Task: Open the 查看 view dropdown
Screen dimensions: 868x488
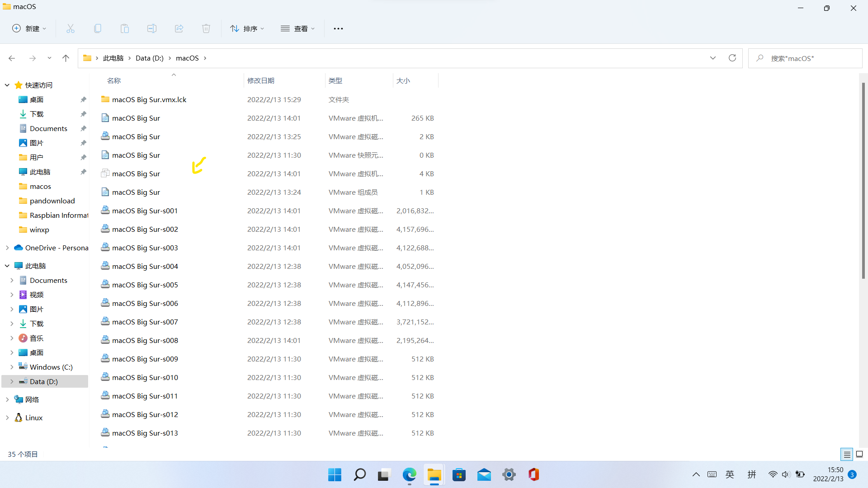Action: 298,28
